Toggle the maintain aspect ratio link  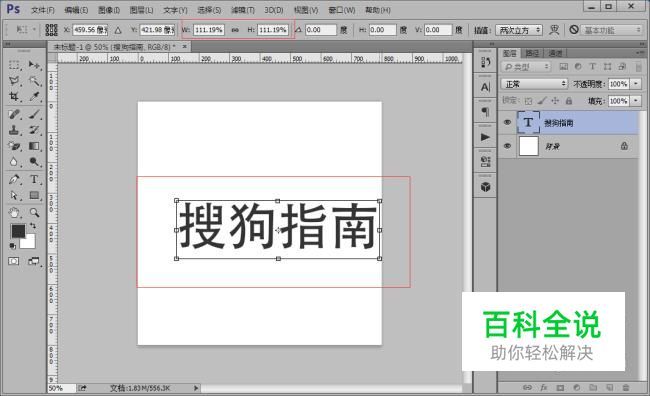235,30
